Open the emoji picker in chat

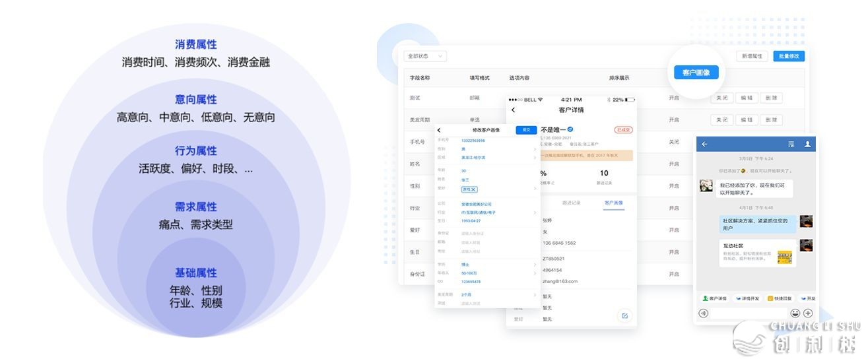coord(795,313)
